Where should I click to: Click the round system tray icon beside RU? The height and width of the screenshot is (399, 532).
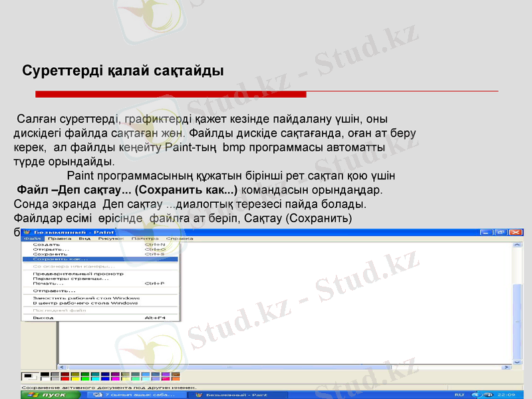click(476, 394)
